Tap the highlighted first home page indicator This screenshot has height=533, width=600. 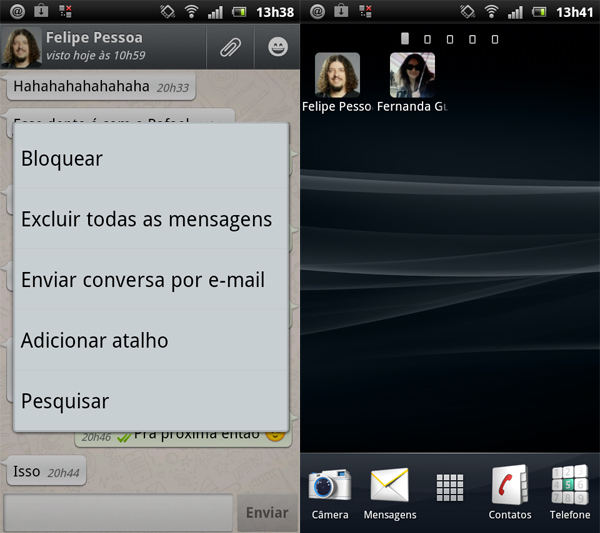point(404,39)
